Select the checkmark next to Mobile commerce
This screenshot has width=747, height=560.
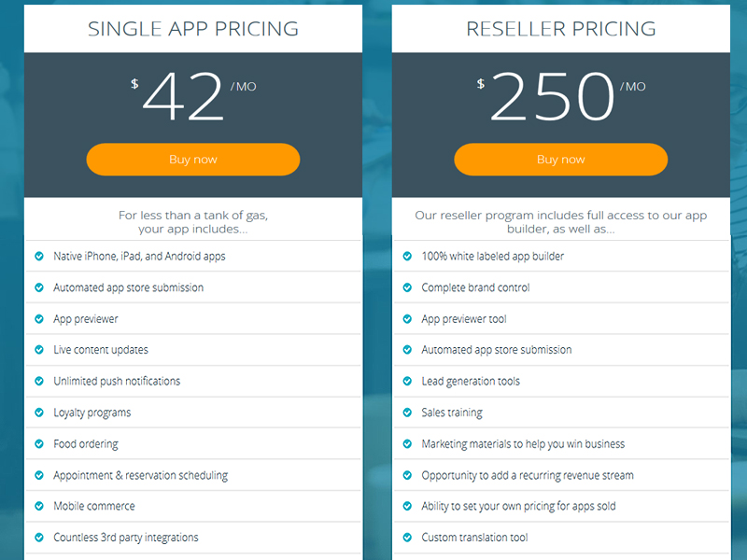pyautogui.click(x=38, y=505)
